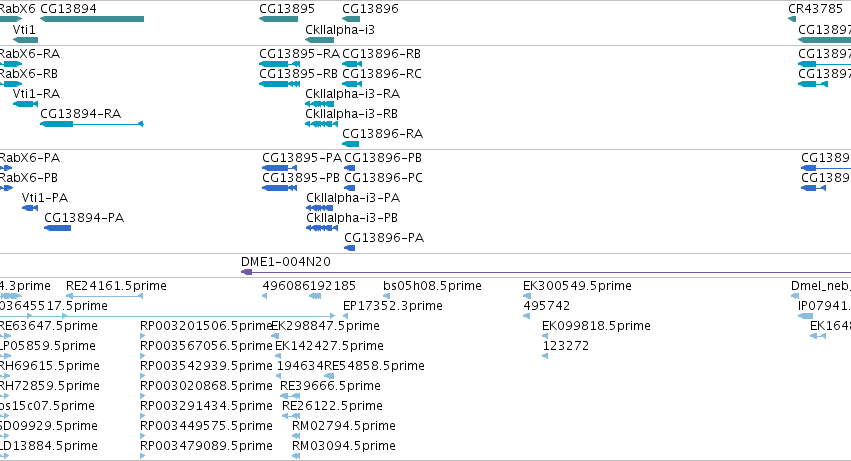Click the RP003479089.5prime EST
This screenshot has width=851, height=461.
pyautogui.click(x=143, y=456)
